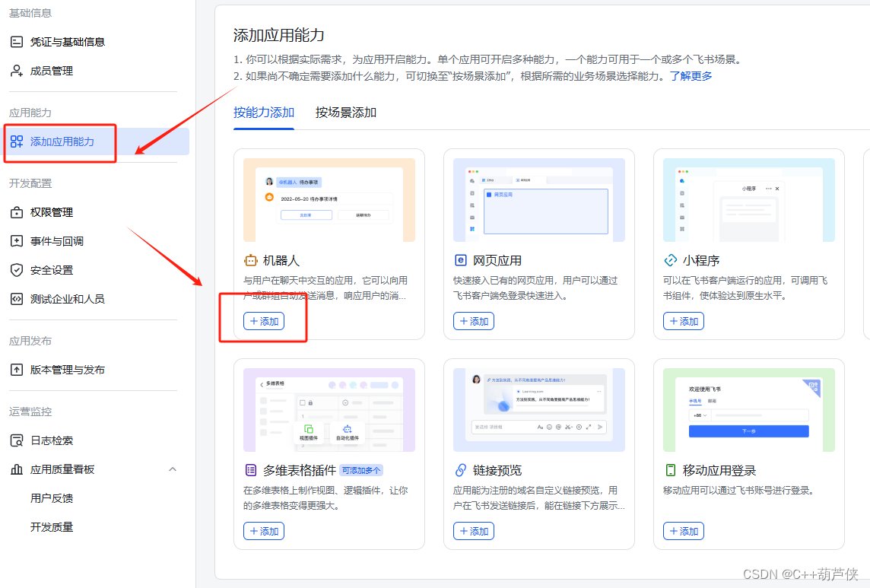This screenshot has height=588, width=870.
Task: Click the 事件与回调 icon
Action: coord(17,241)
